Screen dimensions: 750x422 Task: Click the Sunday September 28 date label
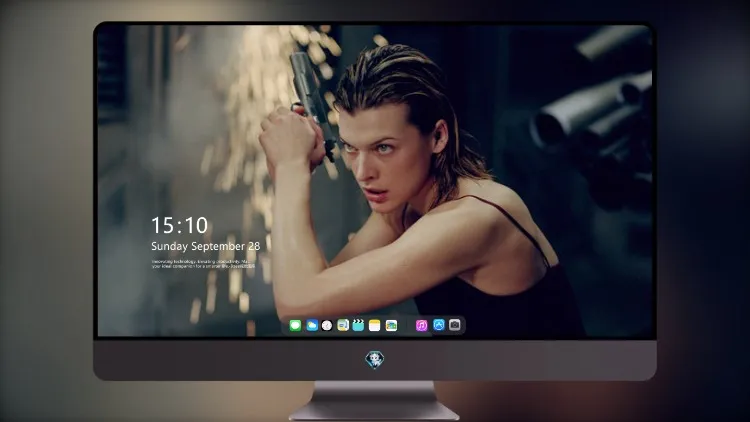click(x=206, y=246)
